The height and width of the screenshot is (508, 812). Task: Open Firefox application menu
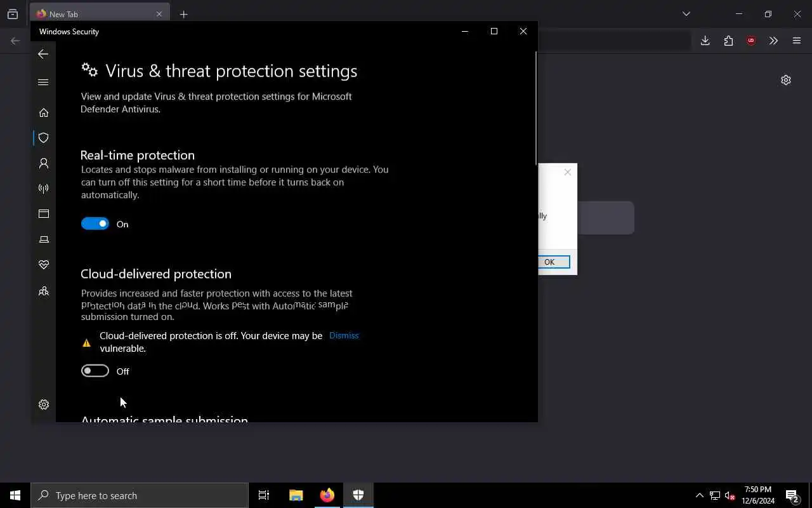point(797,41)
